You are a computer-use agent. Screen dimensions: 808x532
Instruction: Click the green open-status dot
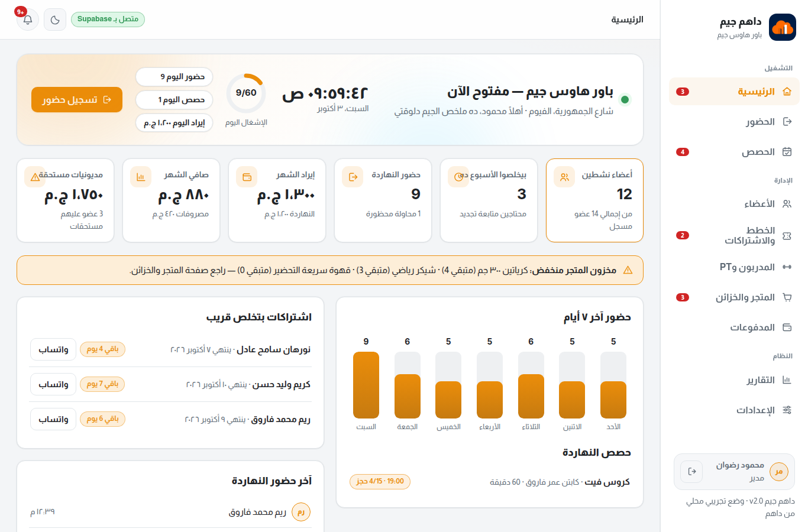pos(625,99)
